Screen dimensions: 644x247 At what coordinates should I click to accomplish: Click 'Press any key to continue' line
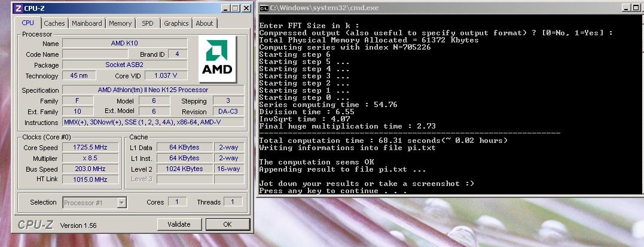pos(333,191)
